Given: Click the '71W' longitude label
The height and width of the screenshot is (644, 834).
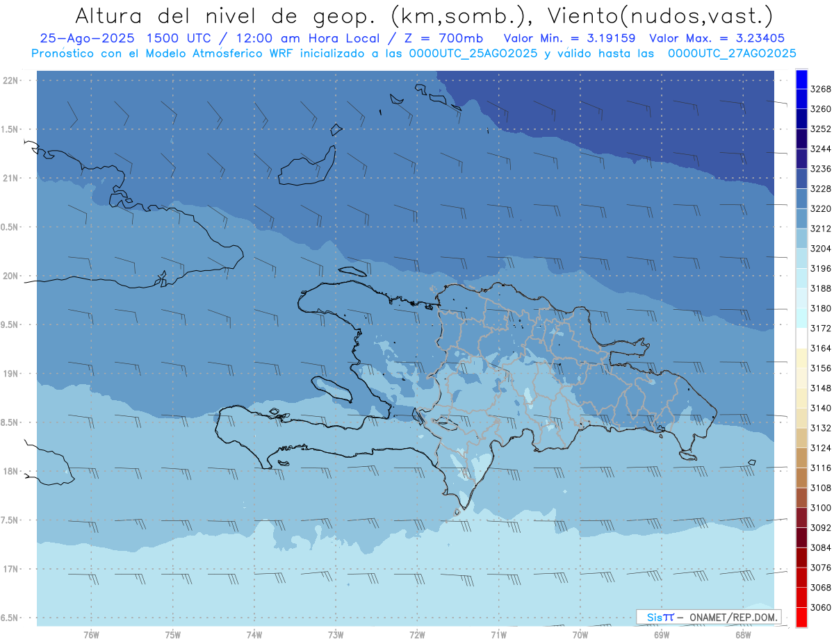Looking at the screenshot, I should coord(498,634).
